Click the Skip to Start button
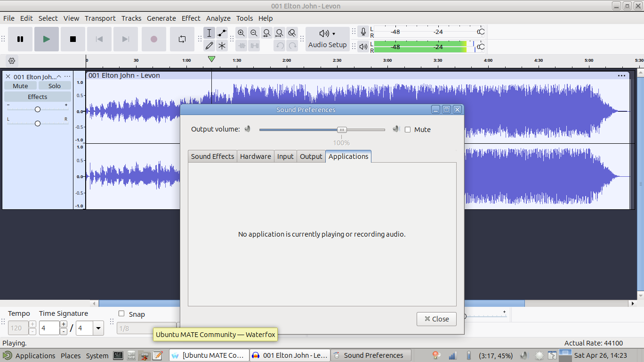The image size is (644, 362). pos(99,39)
